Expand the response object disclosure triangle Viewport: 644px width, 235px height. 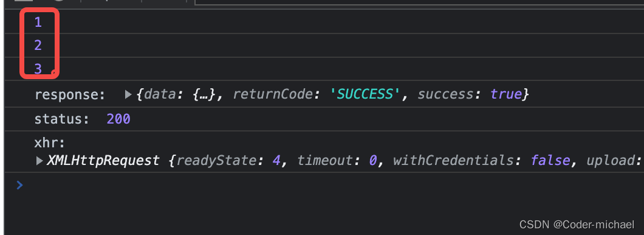128,95
